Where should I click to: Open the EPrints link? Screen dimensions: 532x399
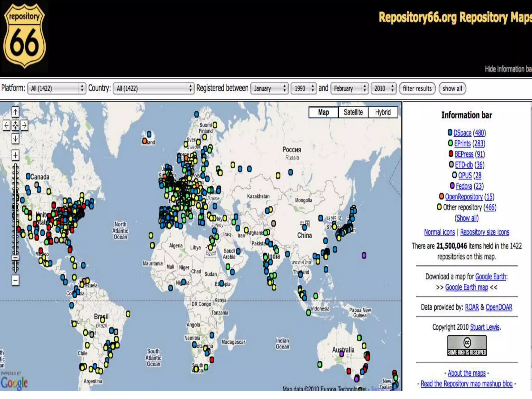click(x=462, y=143)
